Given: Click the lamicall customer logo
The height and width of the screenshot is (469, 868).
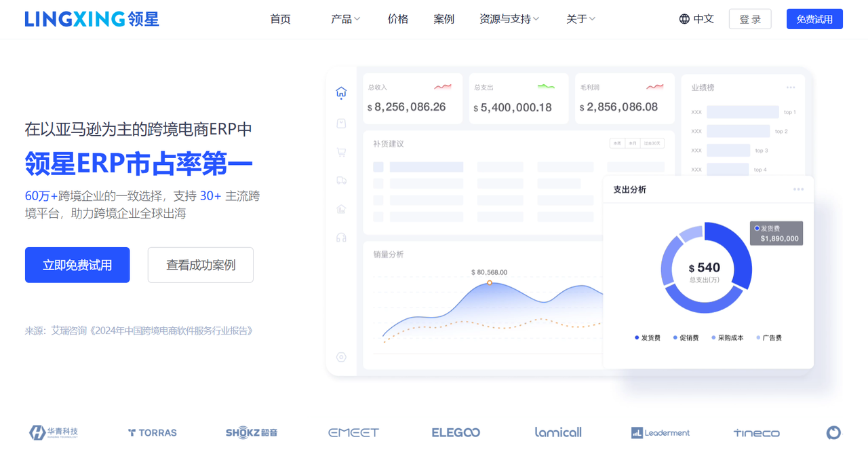Looking at the screenshot, I should click(x=558, y=432).
